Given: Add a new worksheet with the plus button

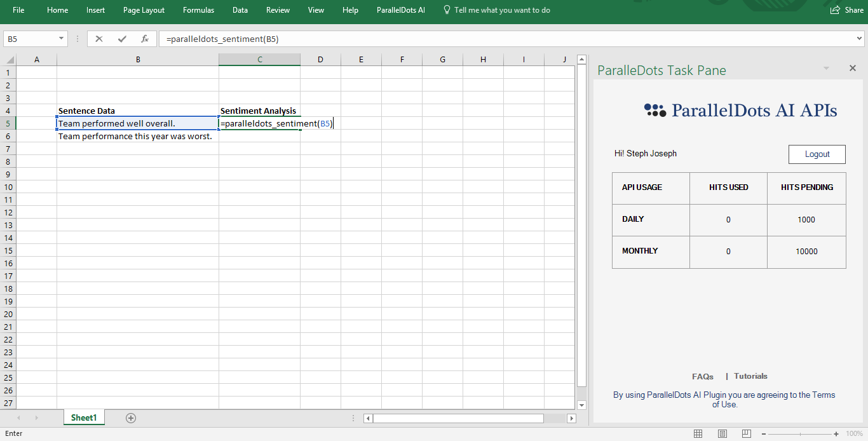Looking at the screenshot, I should 131,417.
